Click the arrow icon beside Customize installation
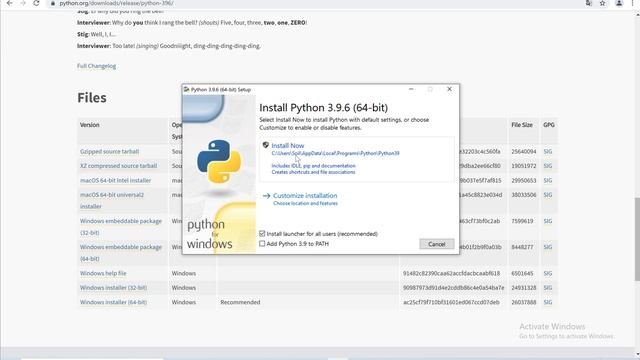 (x=267, y=196)
